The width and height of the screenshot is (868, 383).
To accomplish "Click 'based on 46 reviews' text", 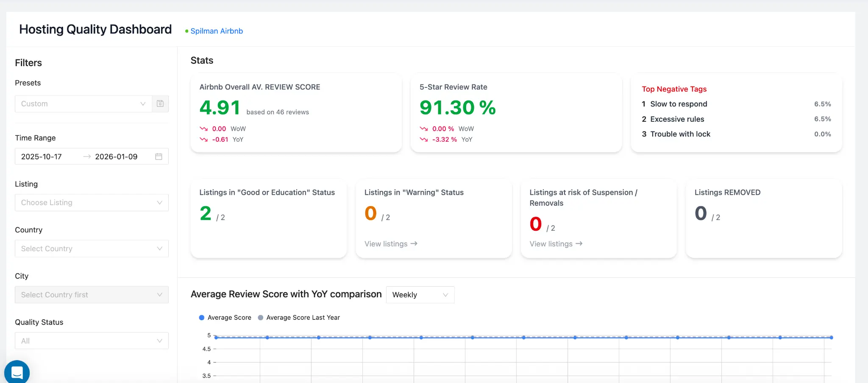I will [278, 112].
